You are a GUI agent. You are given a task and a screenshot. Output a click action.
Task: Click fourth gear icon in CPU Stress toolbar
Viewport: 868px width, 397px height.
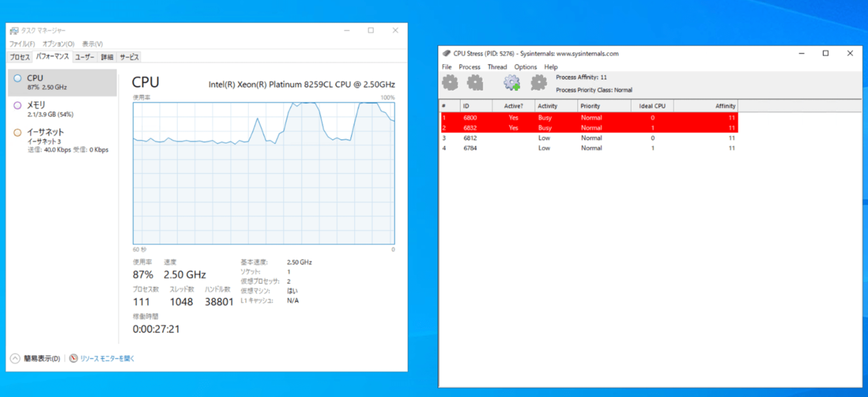click(x=539, y=82)
